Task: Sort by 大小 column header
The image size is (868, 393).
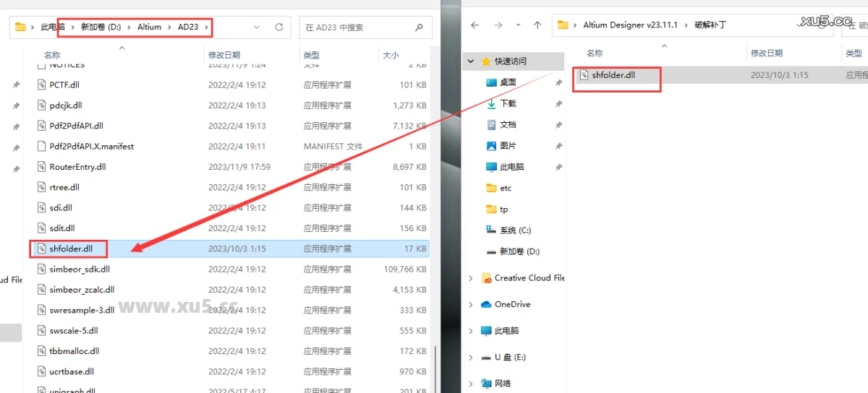Action: click(x=391, y=55)
